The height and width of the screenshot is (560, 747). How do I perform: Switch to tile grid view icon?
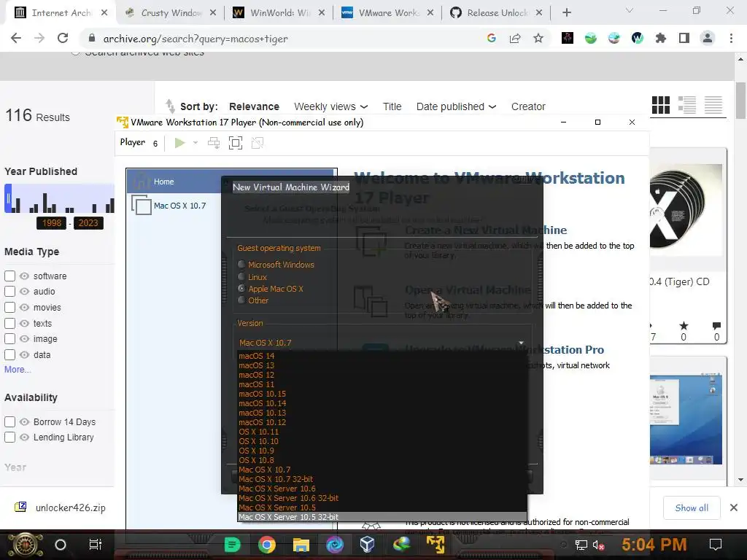click(x=661, y=105)
